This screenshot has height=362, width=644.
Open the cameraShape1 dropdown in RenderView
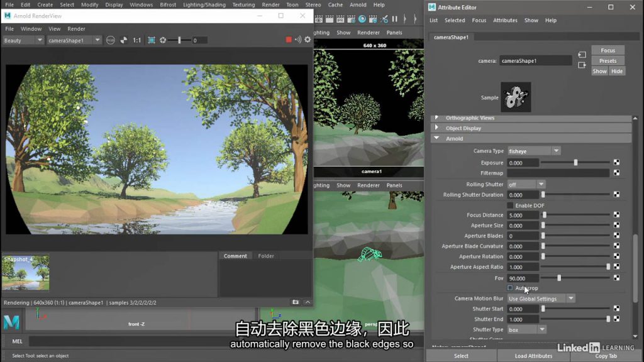(74, 40)
